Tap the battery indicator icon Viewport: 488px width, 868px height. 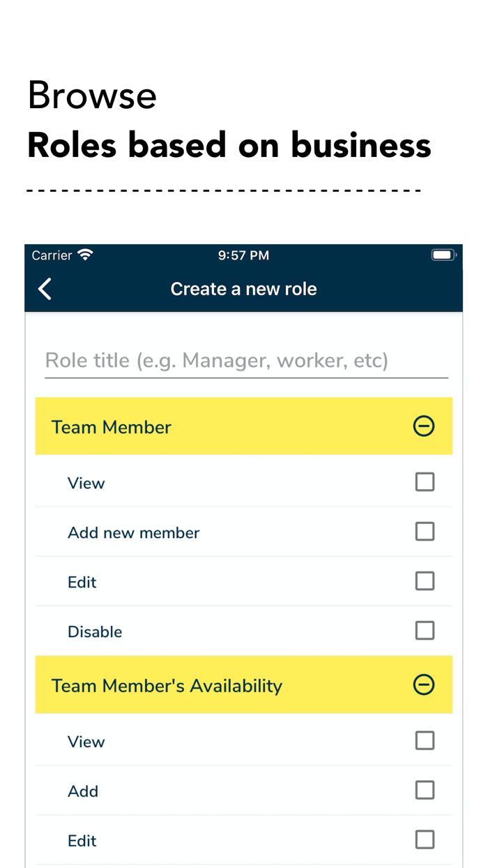[x=443, y=255]
